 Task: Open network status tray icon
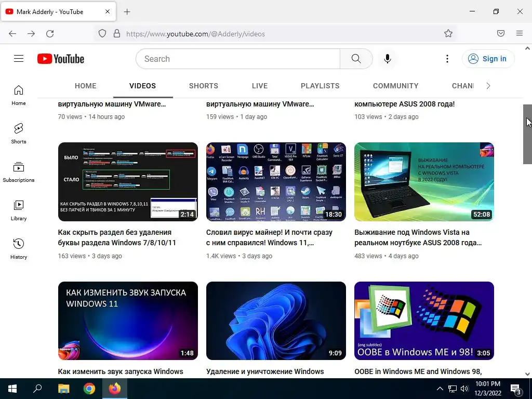(453, 389)
